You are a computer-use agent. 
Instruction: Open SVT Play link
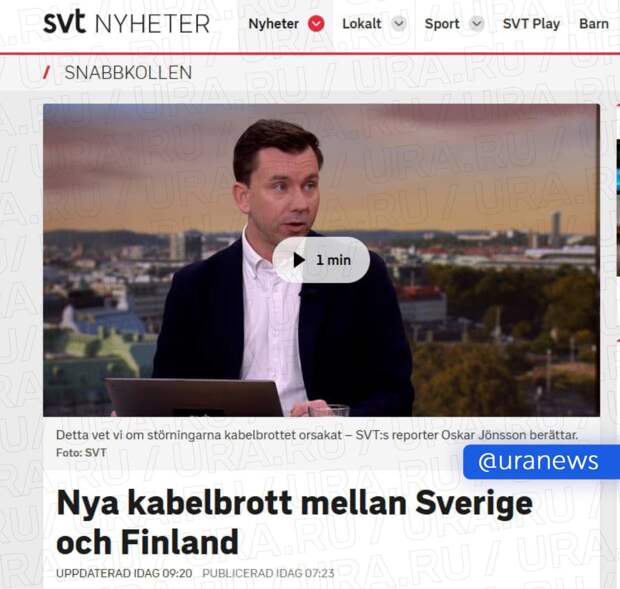click(x=531, y=24)
